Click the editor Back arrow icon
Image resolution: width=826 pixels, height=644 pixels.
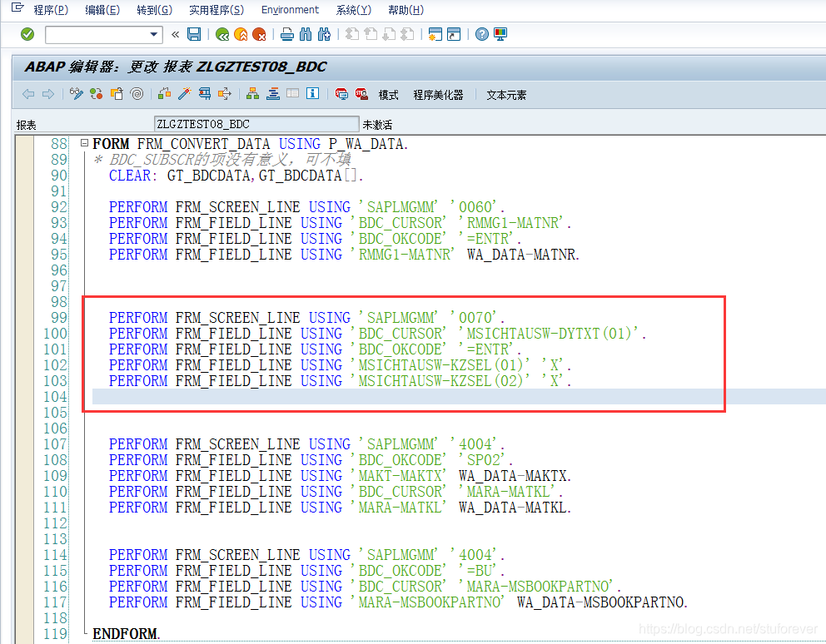[x=28, y=94]
